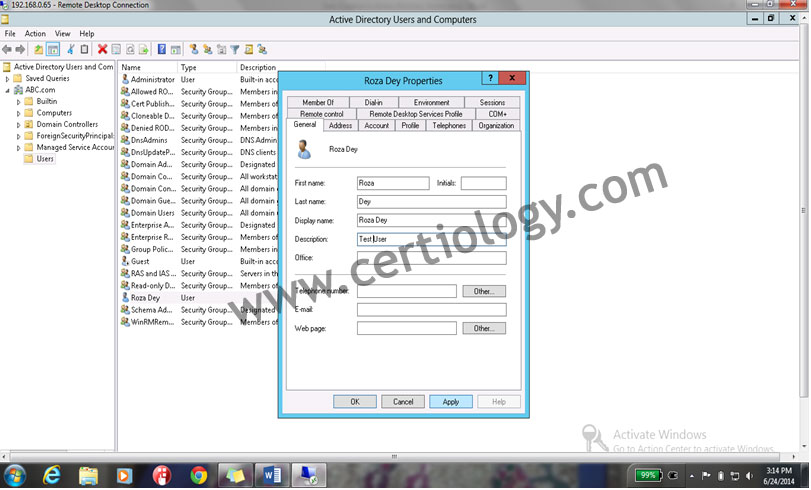Click the Find objects toolbar icon
This screenshot has width=811, height=490.
(249, 50)
